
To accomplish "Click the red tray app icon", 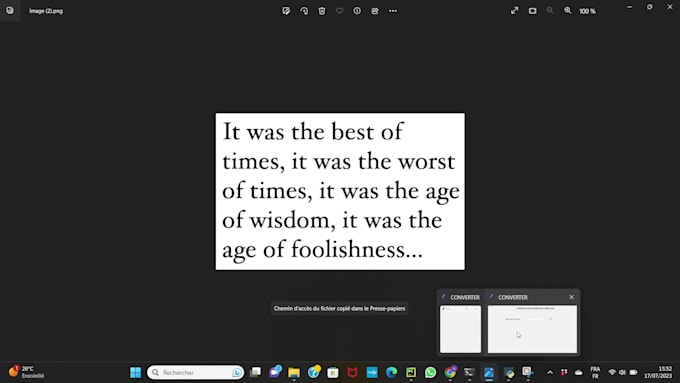I will point(564,373).
